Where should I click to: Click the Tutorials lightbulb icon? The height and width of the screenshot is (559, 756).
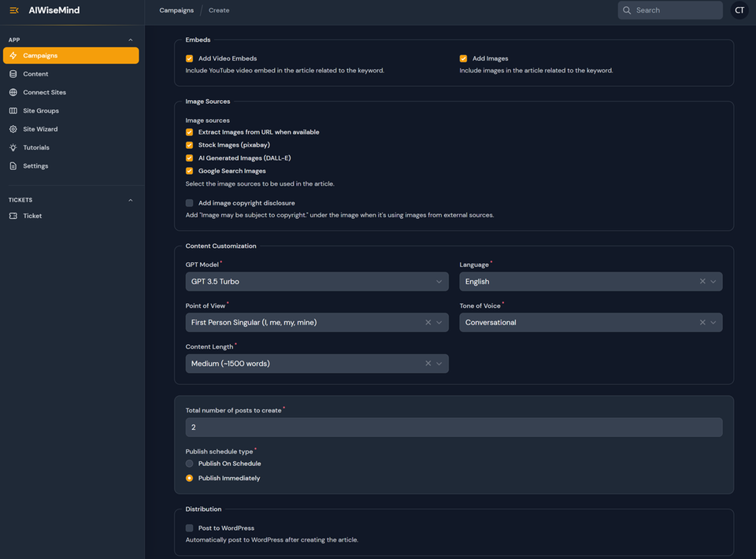(x=13, y=147)
